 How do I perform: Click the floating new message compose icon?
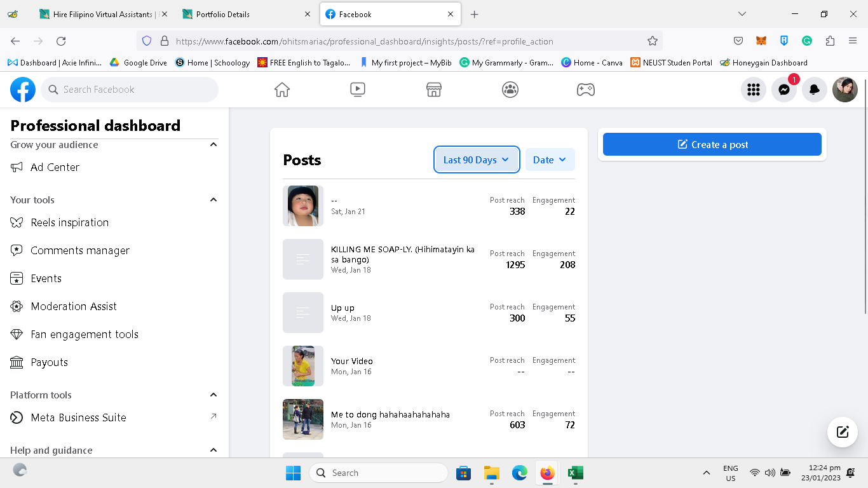pos(843,432)
